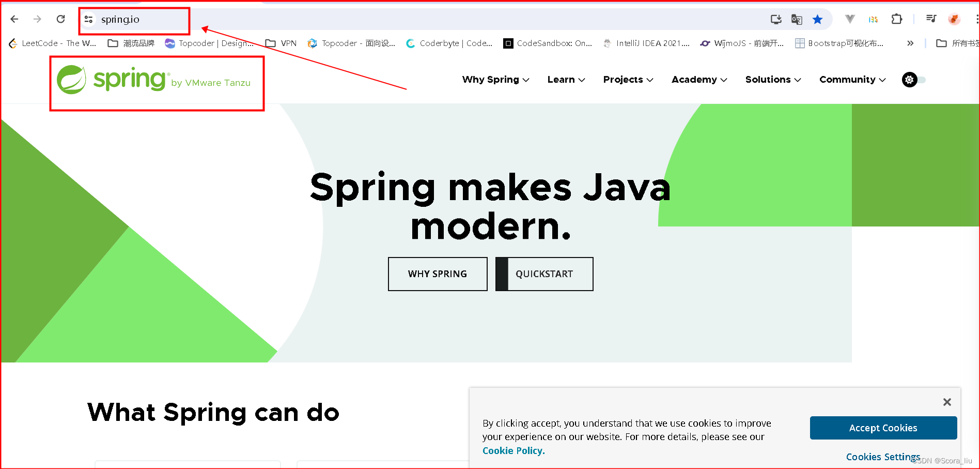Image resolution: width=980 pixels, height=469 pixels.
Task: Expand the Solutions menu
Action: click(773, 80)
